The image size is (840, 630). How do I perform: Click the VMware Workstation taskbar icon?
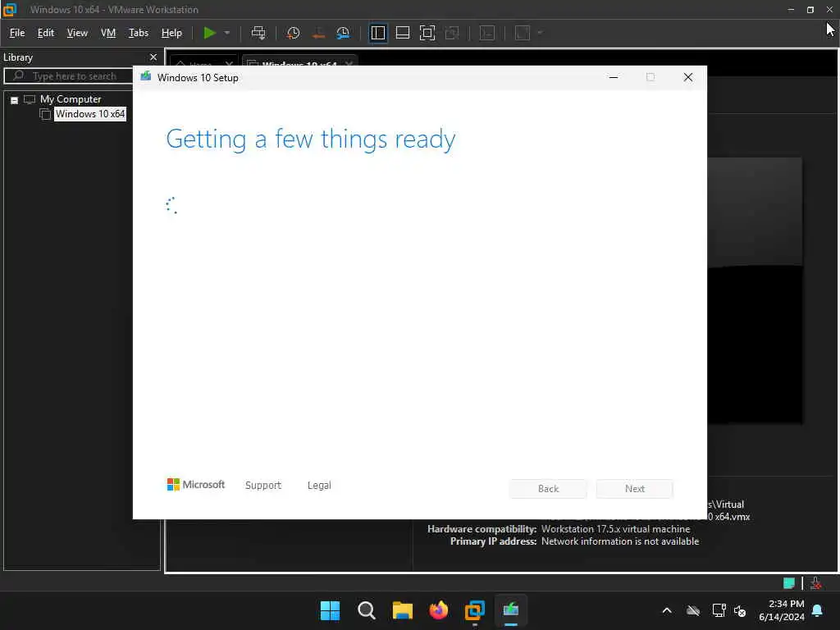click(475, 610)
